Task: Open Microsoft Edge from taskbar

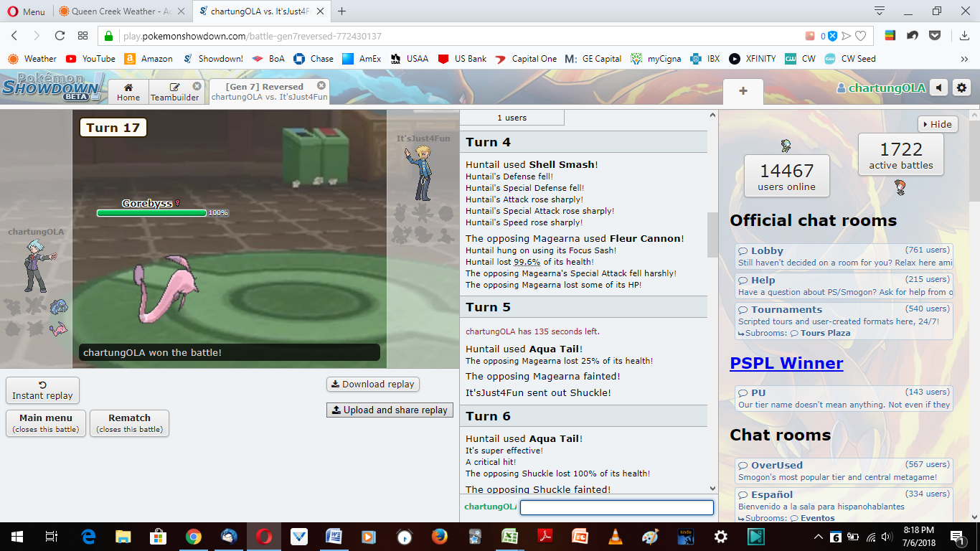Action: tap(88, 536)
